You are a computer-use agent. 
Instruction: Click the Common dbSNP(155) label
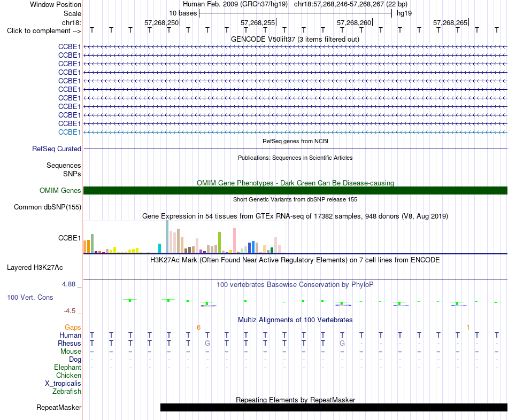[47, 207]
